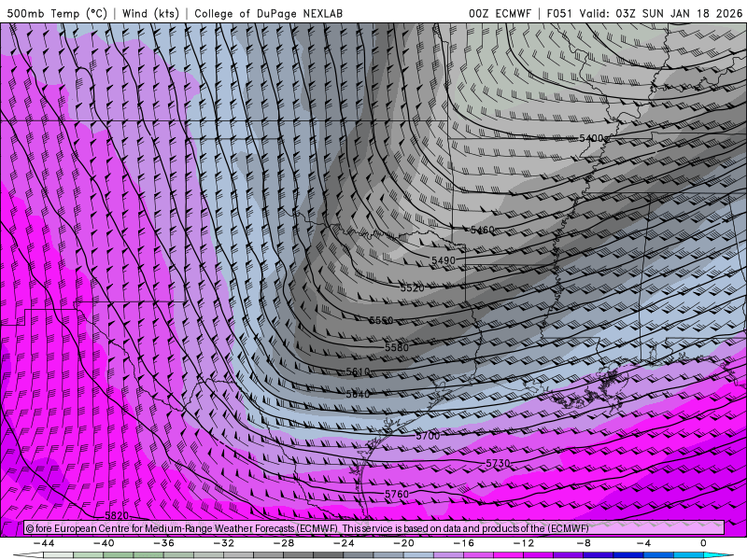Screen dimensions: 747x560
Task: Click the -40 colorbar temperature label
Action: pos(104,543)
